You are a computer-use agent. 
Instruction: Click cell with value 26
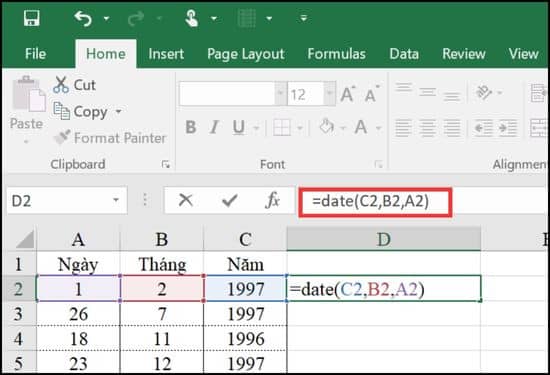[x=78, y=314]
